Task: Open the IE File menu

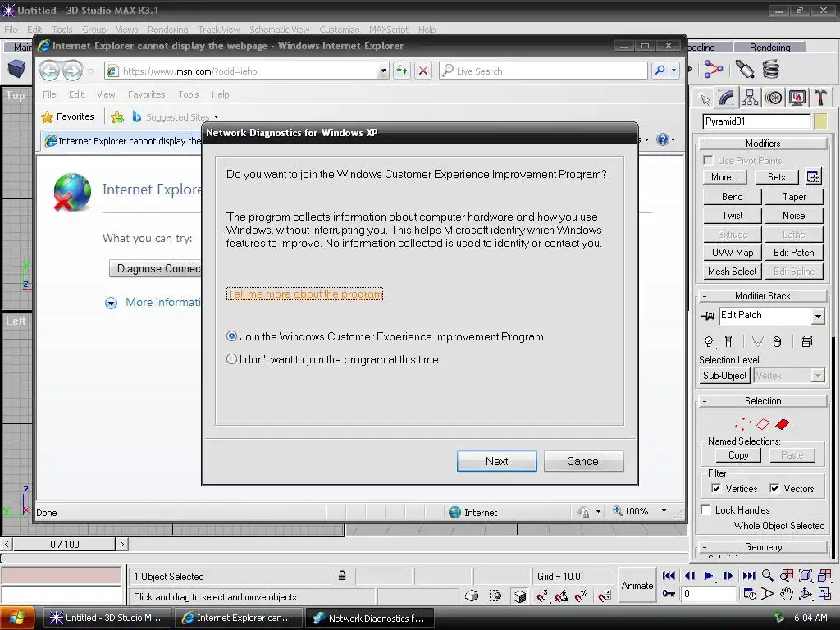Action: click(49, 94)
